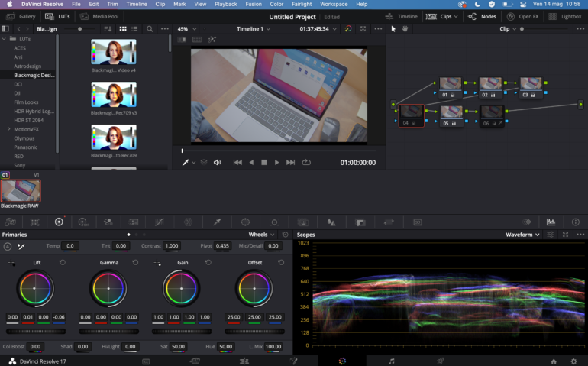Viewport: 588px width, 366px height.
Task: Open the timecode 01:37:45:34 dropdown
Action: click(318, 29)
